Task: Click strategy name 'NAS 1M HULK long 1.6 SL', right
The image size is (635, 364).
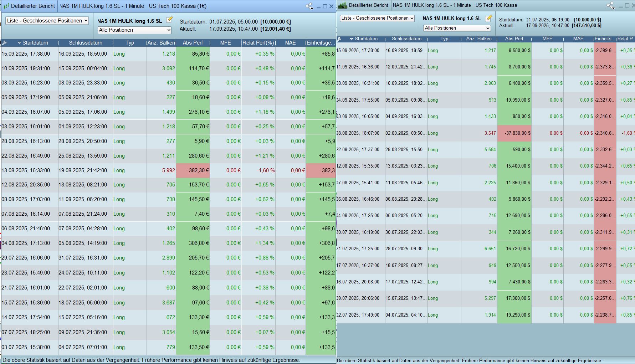Action: point(452,18)
